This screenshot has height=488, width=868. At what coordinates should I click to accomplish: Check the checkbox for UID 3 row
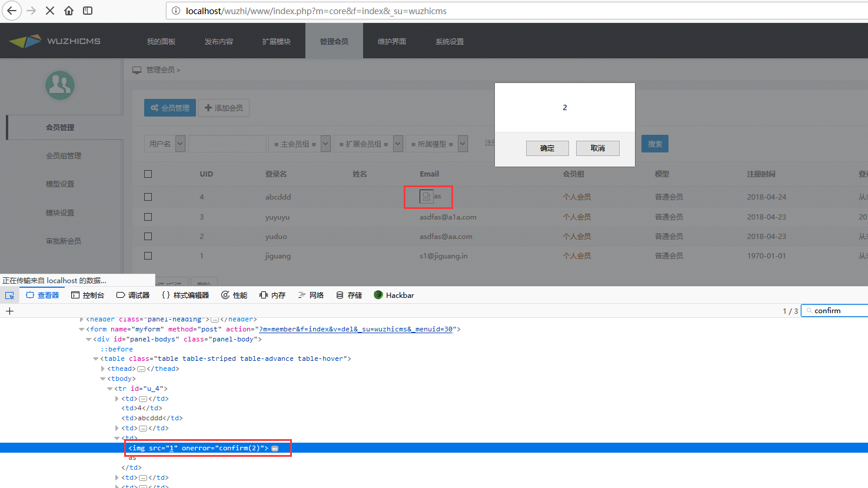click(148, 216)
